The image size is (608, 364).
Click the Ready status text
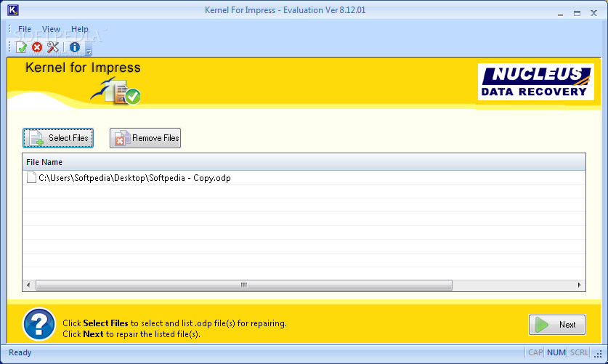(x=20, y=352)
